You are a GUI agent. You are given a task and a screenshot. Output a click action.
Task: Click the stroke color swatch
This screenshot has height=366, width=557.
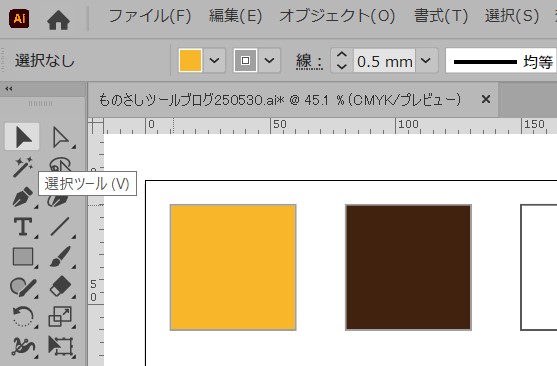click(x=245, y=61)
